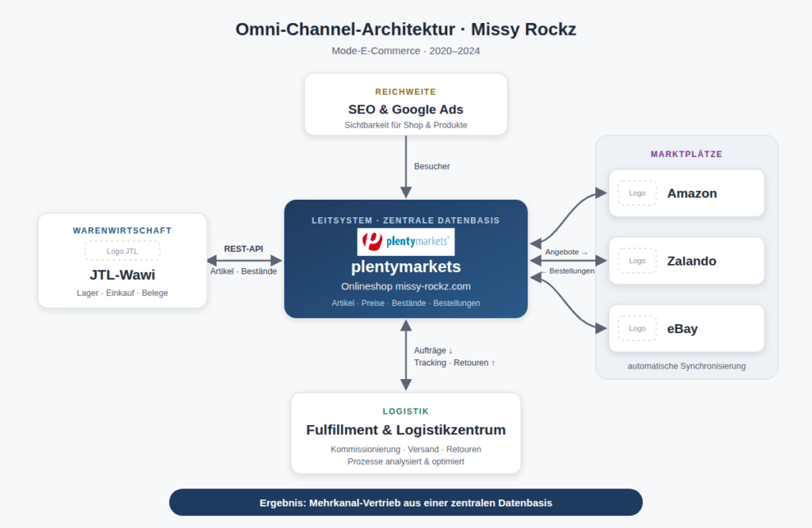Click Artikel · Preise · Bestände · Bestellungen line
The height and width of the screenshot is (528, 812).
tap(405, 304)
